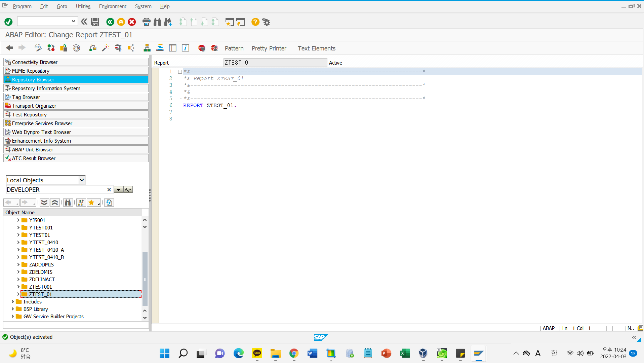Collapse the comment block at line 1
This screenshot has width=644, height=363.
pos(180,72)
